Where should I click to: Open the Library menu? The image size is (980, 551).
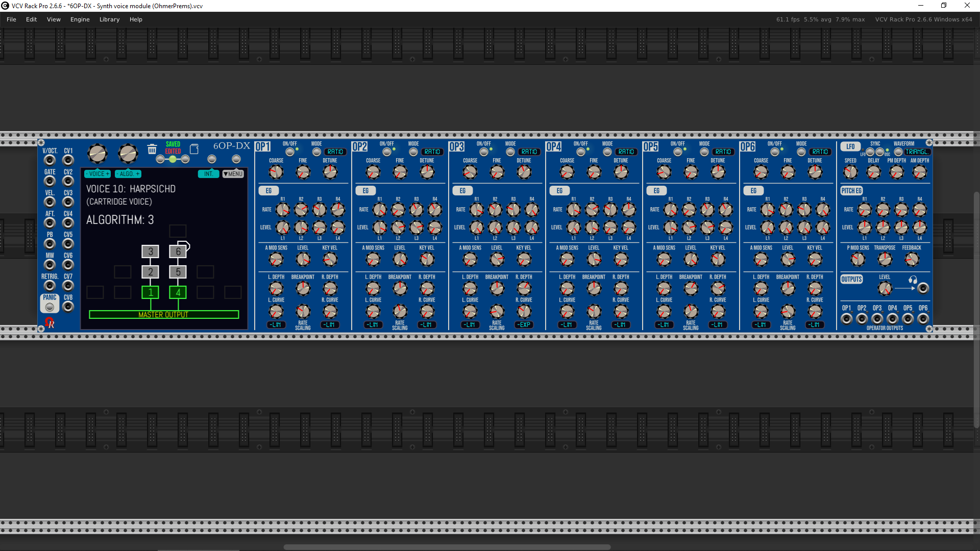(x=109, y=19)
